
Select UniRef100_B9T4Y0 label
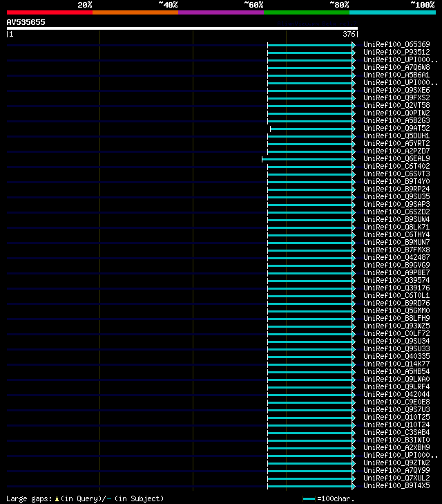point(396,181)
